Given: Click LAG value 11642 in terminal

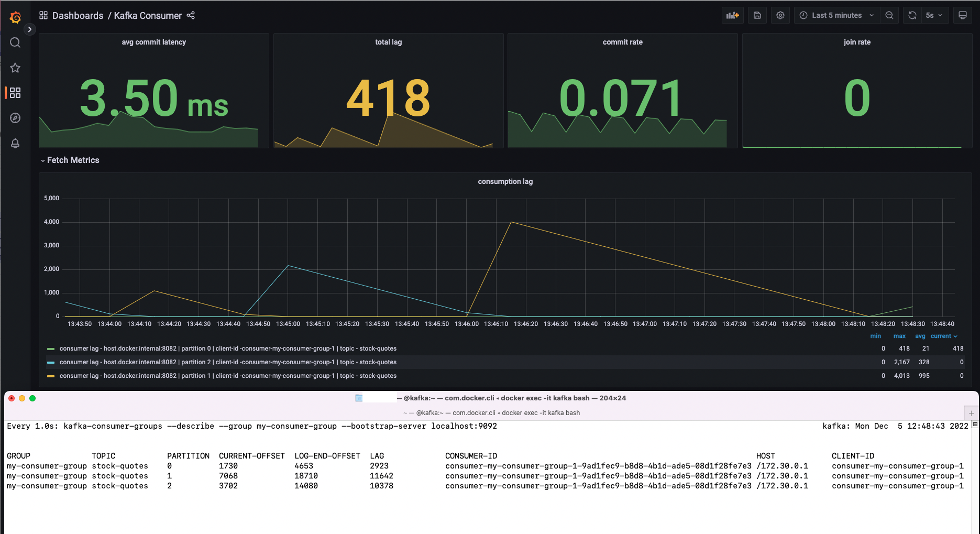Looking at the screenshot, I should tap(381, 476).
